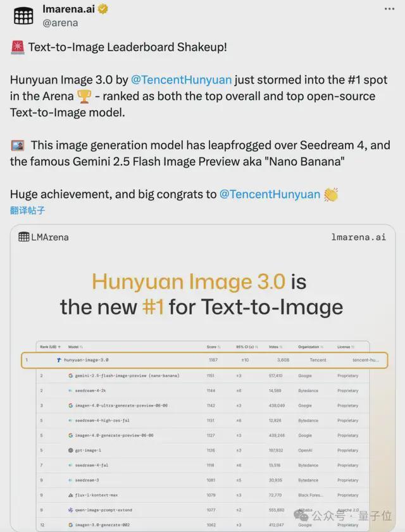Open the @arena handle

click(60, 23)
